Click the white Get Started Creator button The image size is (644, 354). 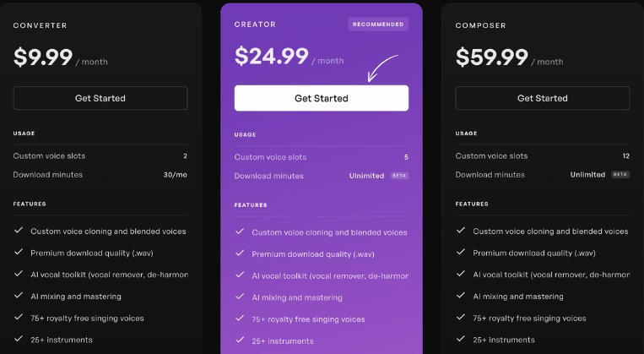coord(322,98)
